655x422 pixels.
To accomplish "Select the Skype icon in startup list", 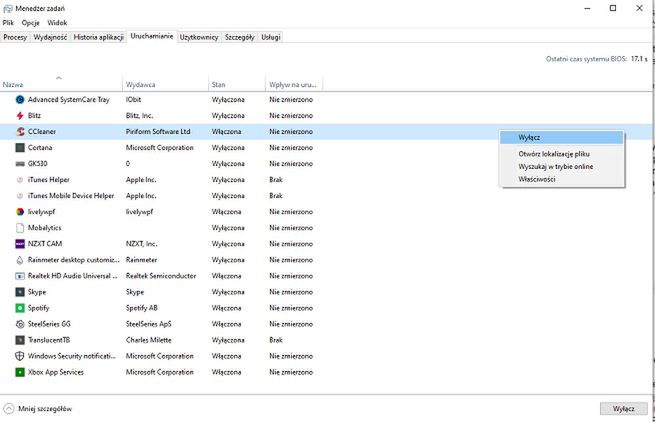I will (20, 292).
